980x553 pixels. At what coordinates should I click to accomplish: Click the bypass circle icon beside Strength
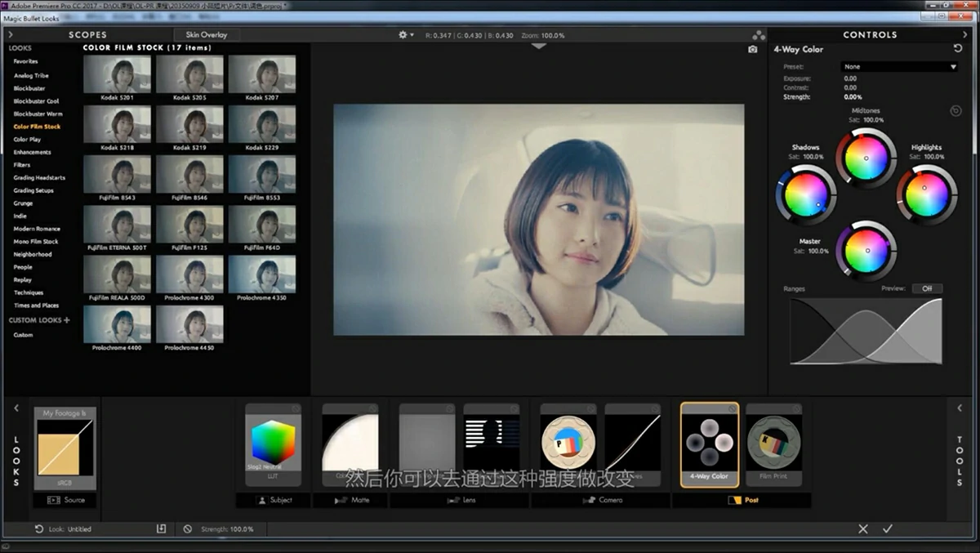point(188,529)
